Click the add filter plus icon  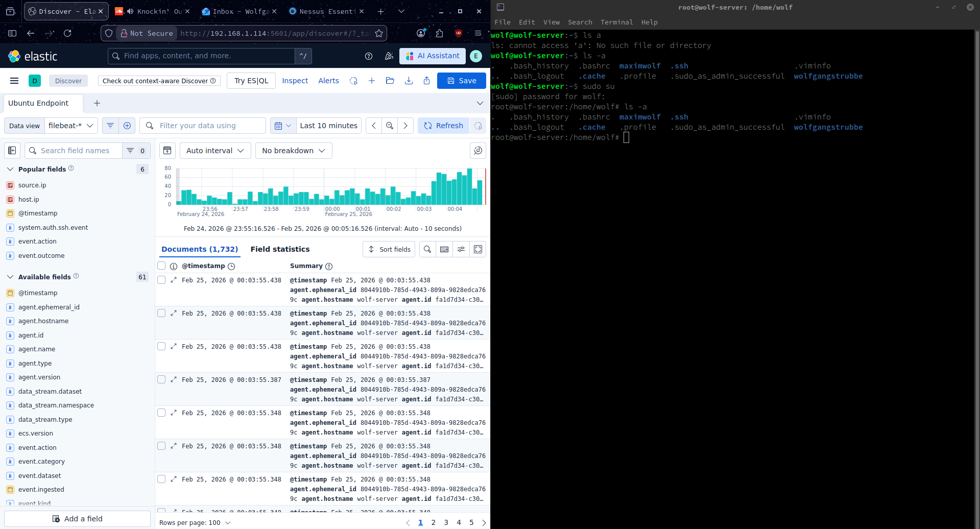tap(127, 126)
